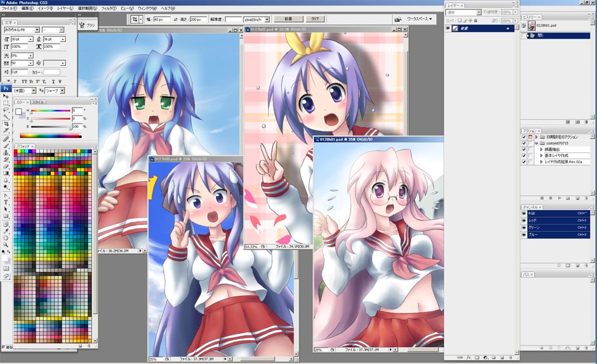Create a new layer from Layers panel footer

502,358
